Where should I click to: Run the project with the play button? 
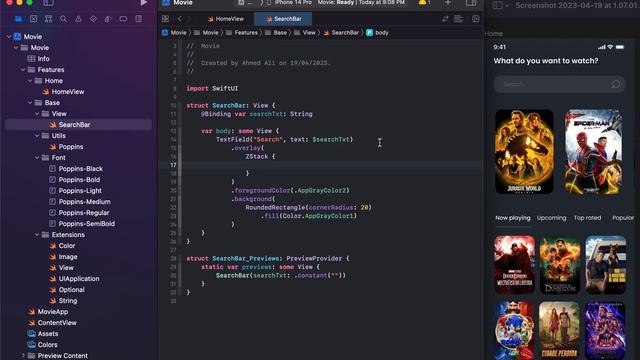144,3
